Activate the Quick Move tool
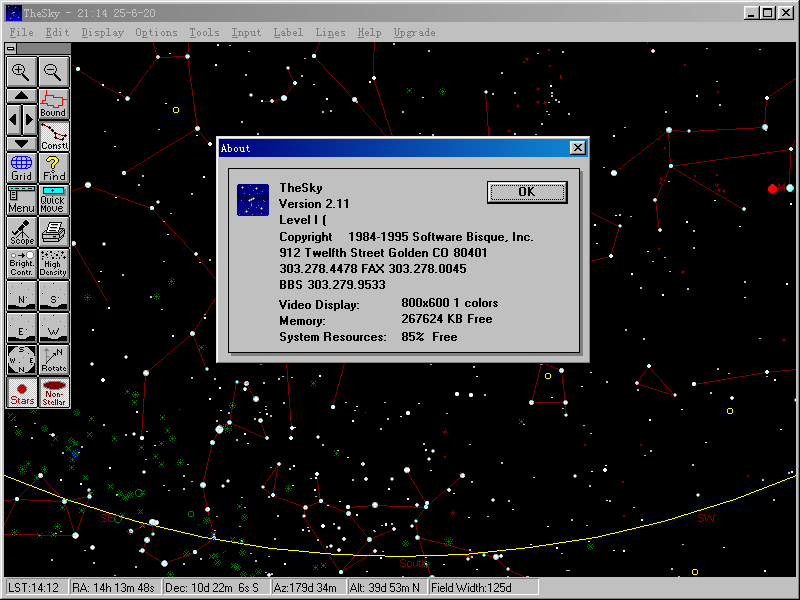 54,200
